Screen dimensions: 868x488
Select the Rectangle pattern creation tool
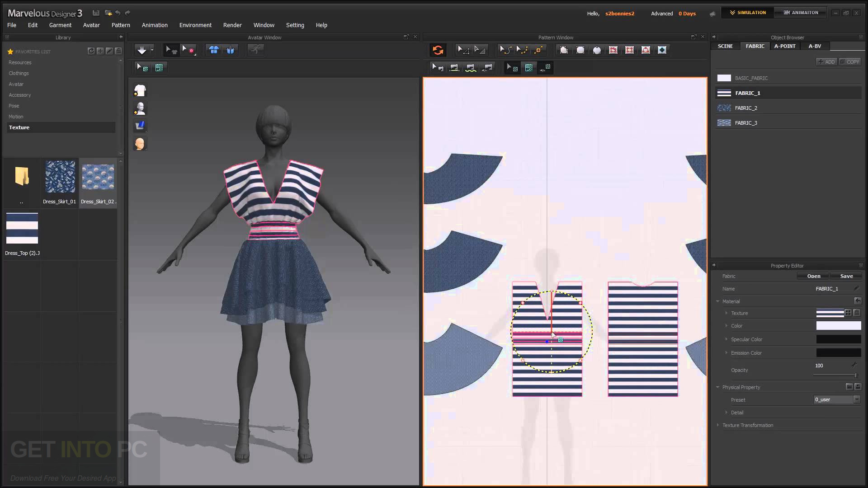tap(580, 50)
